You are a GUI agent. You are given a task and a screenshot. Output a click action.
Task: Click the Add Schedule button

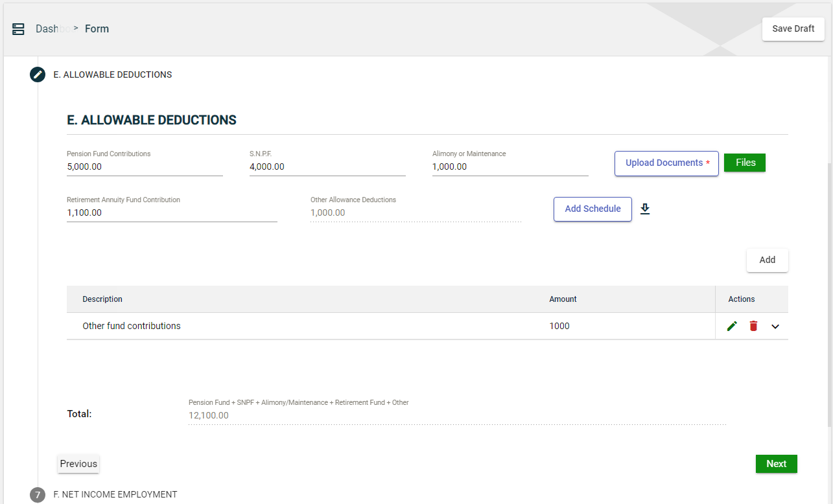(x=592, y=209)
